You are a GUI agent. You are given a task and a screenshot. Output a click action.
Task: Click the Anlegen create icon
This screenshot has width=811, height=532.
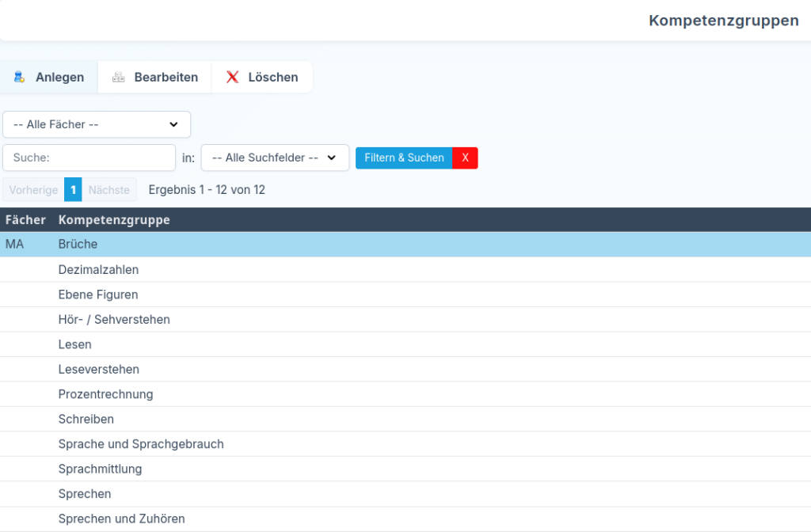point(20,78)
